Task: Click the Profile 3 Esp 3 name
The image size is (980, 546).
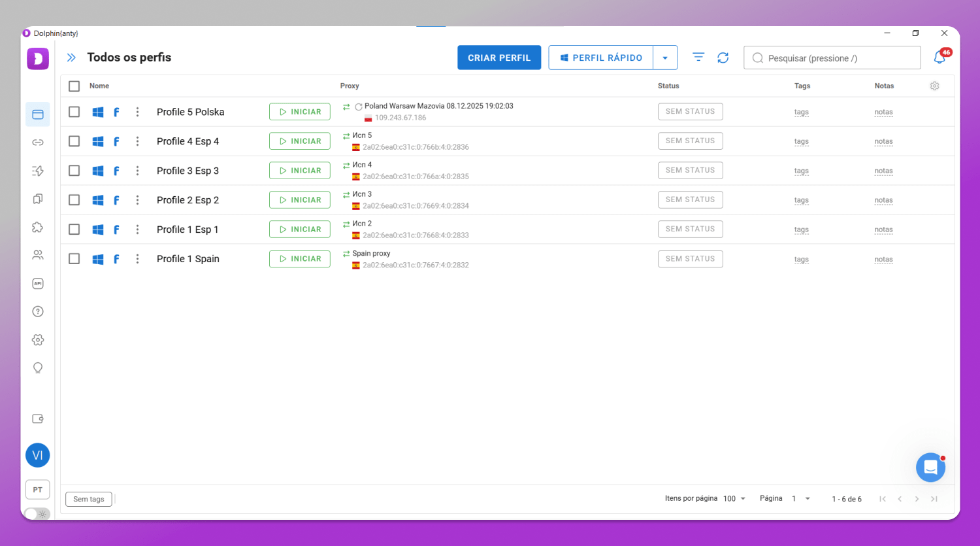Action: click(x=188, y=171)
